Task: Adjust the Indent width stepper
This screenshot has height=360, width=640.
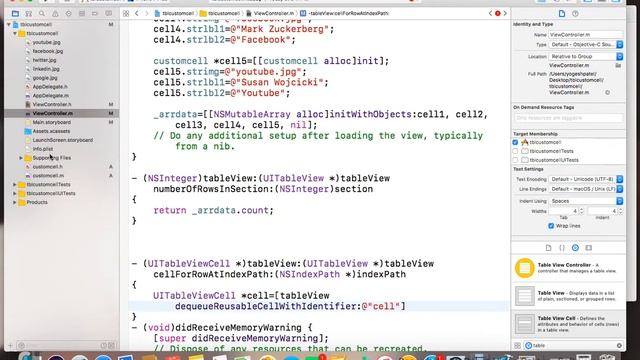Action: pyautogui.click(x=620, y=211)
